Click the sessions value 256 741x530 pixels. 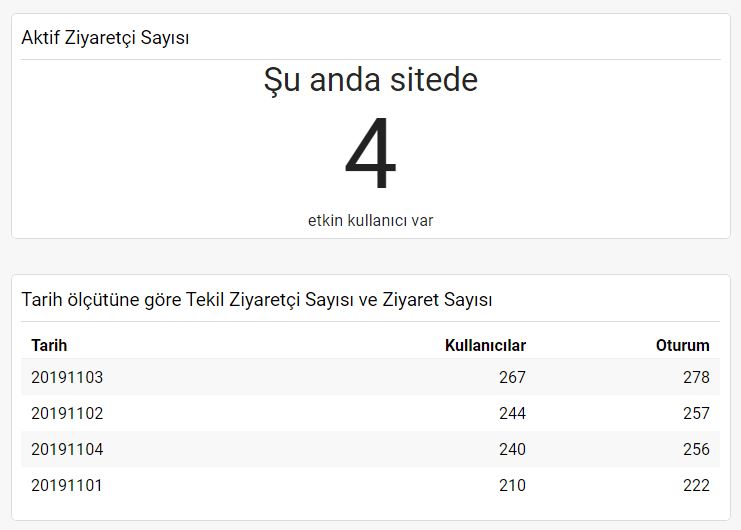pos(696,449)
